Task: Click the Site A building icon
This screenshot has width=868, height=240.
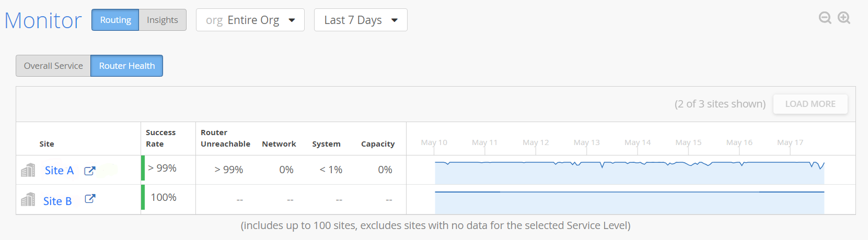Action: coord(28,170)
